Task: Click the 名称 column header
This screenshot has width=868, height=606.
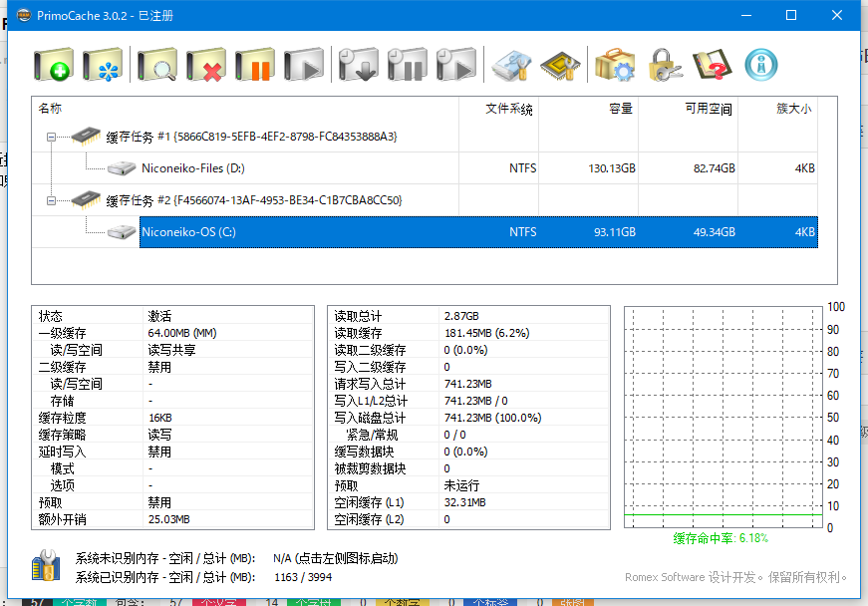Action: pos(245,109)
